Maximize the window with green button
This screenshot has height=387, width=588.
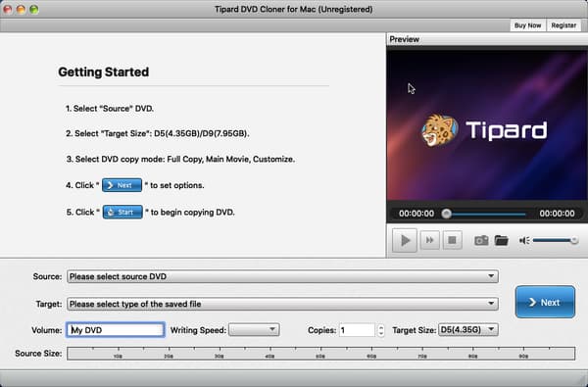point(33,9)
